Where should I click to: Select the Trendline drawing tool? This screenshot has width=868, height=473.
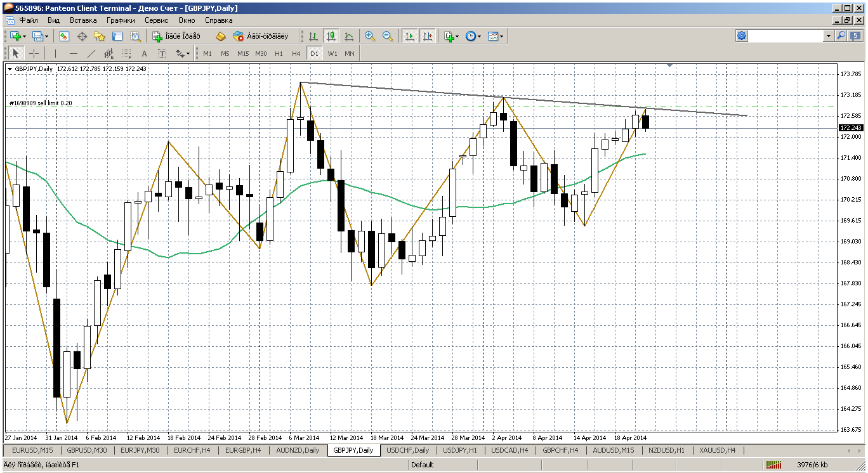(x=91, y=53)
